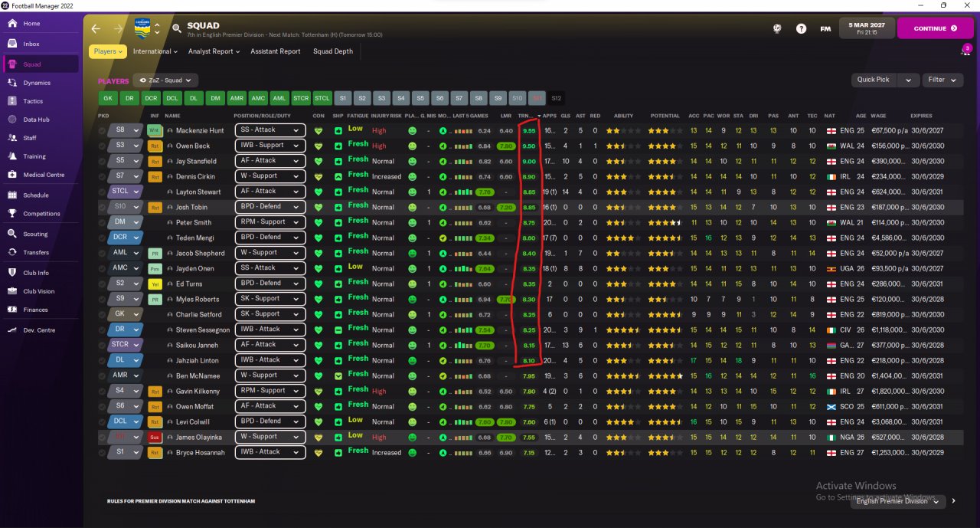Open the notifications icon with badge 3
Image resolution: width=980 pixels, height=528 pixels.
[x=965, y=51]
